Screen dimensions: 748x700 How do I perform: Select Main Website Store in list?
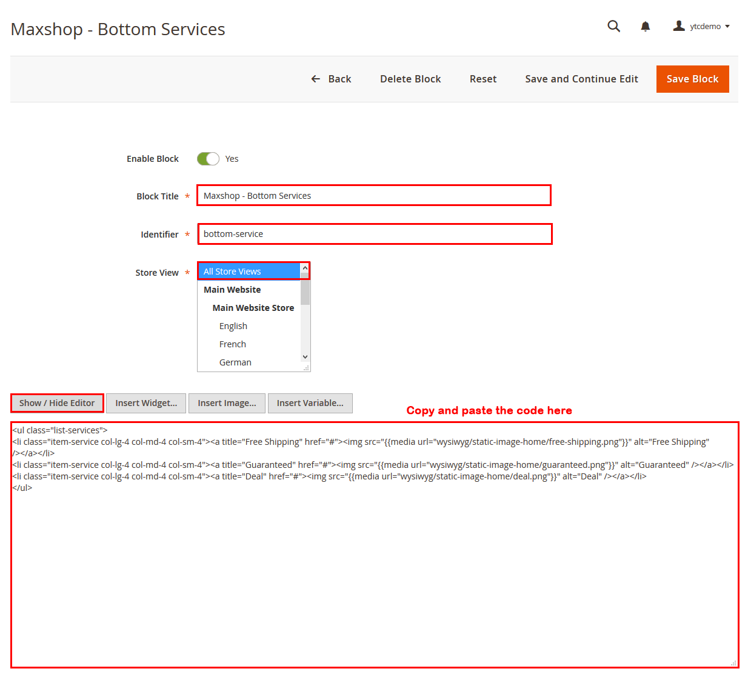(x=249, y=308)
